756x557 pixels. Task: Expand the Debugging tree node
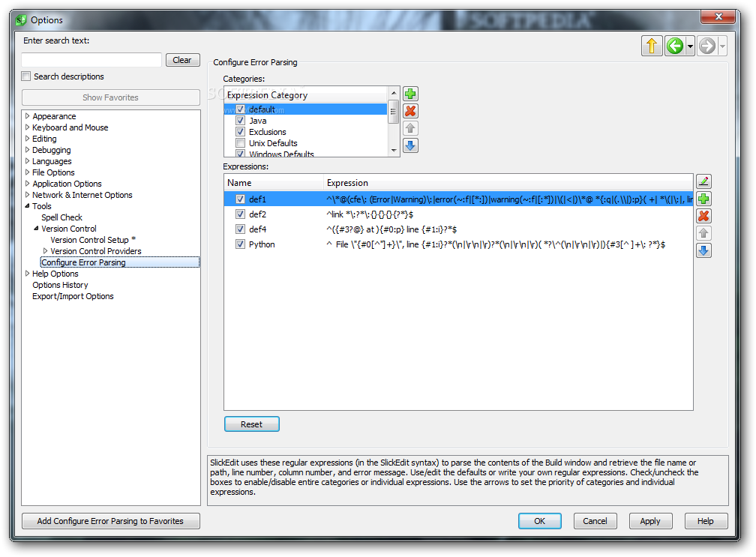point(27,150)
